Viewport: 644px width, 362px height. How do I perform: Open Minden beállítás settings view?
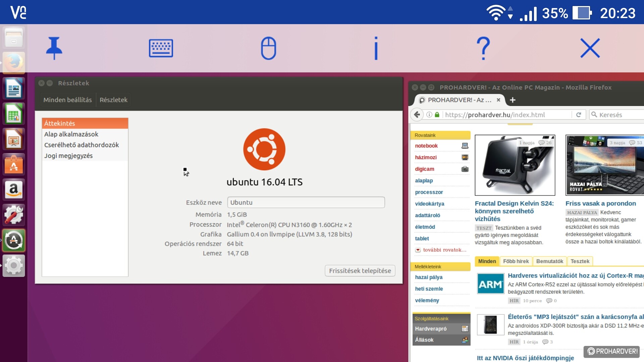click(x=67, y=100)
